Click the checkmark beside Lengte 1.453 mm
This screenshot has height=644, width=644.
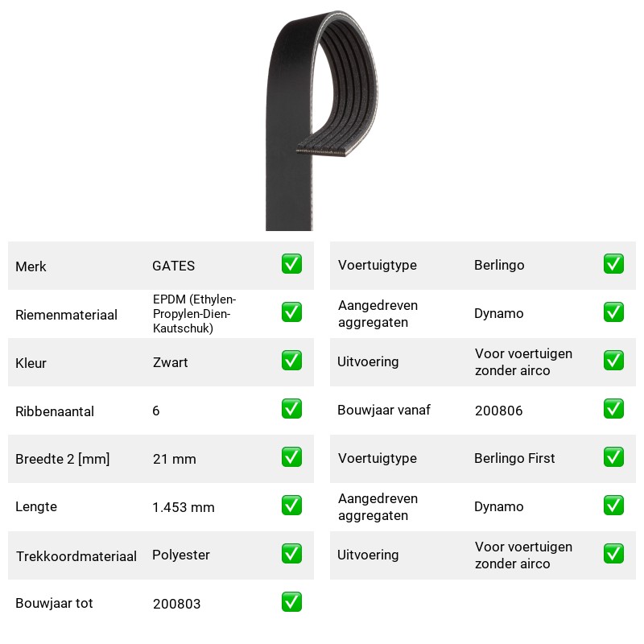[x=291, y=506]
